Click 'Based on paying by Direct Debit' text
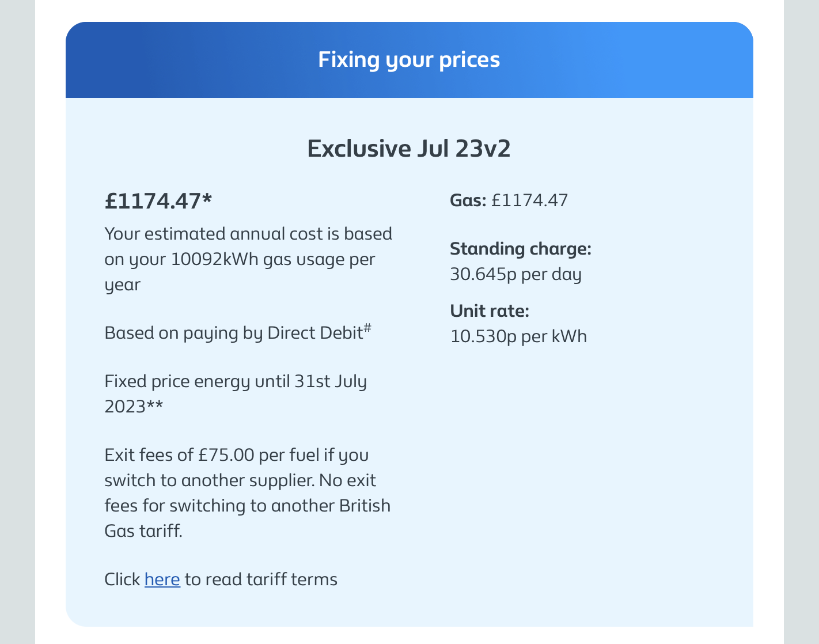 pos(233,333)
